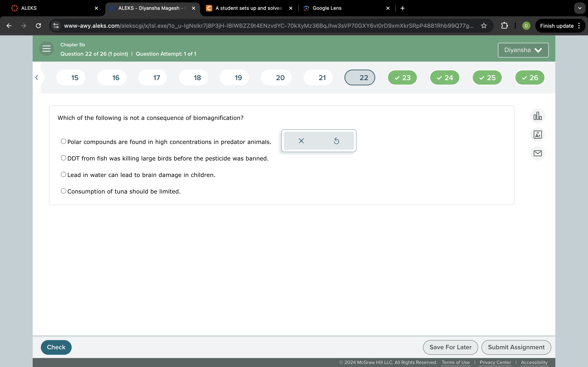Click Submit Assignment

click(x=516, y=347)
